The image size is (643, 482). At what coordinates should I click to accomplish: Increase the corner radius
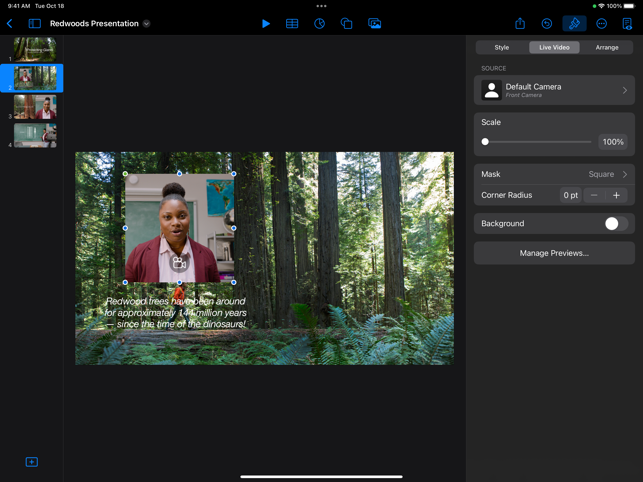[616, 195]
